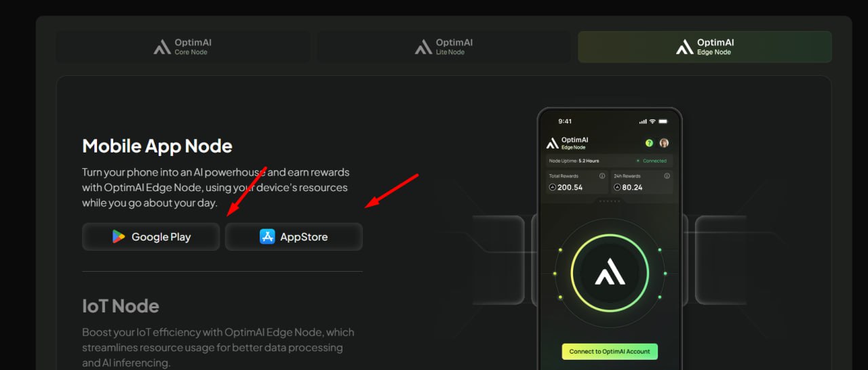The width and height of the screenshot is (868, 370).
Task: Click the Core Node tab's OptimAI logo
Action: click(x=162, y=47)
